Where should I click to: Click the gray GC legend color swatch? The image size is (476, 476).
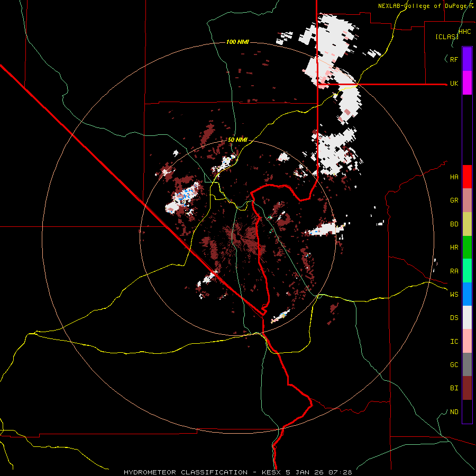tap(467, 364)
